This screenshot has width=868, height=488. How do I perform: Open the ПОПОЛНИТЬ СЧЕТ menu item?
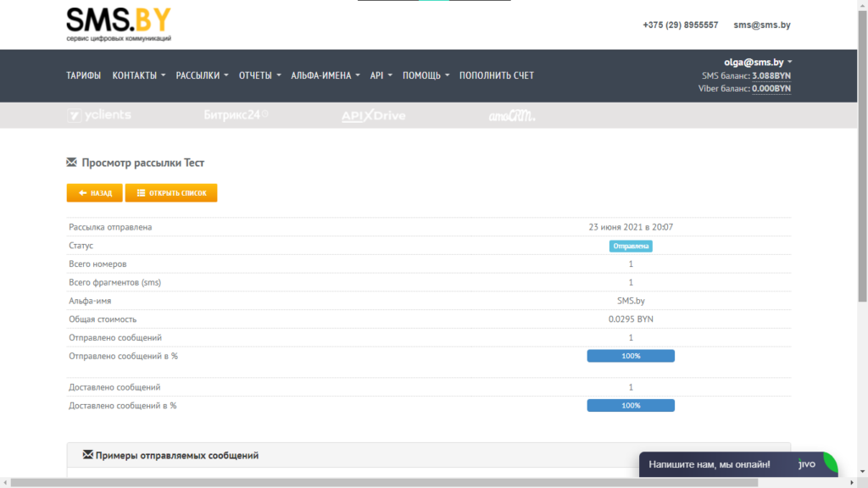pyautogui.click(x=497, y=75)
